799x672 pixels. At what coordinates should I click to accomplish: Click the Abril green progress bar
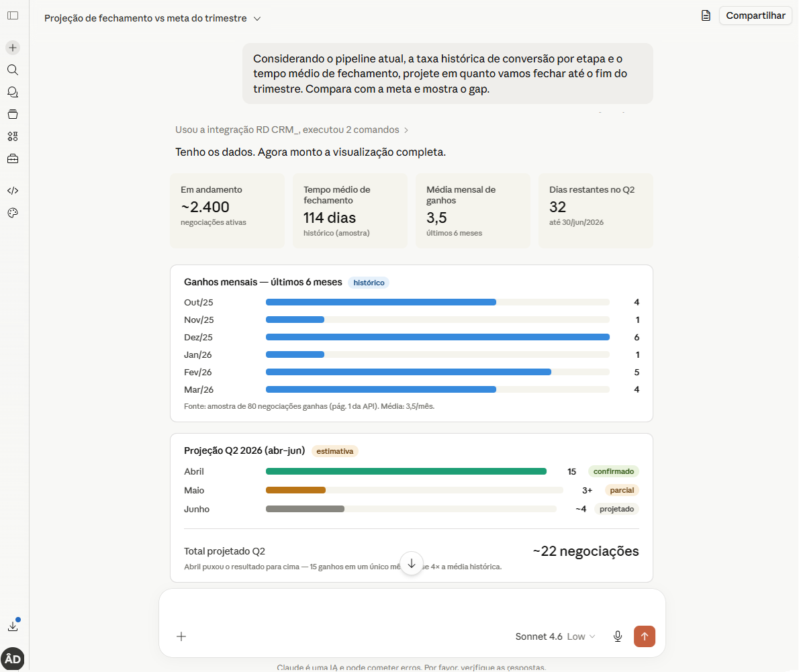coord(406,471)
